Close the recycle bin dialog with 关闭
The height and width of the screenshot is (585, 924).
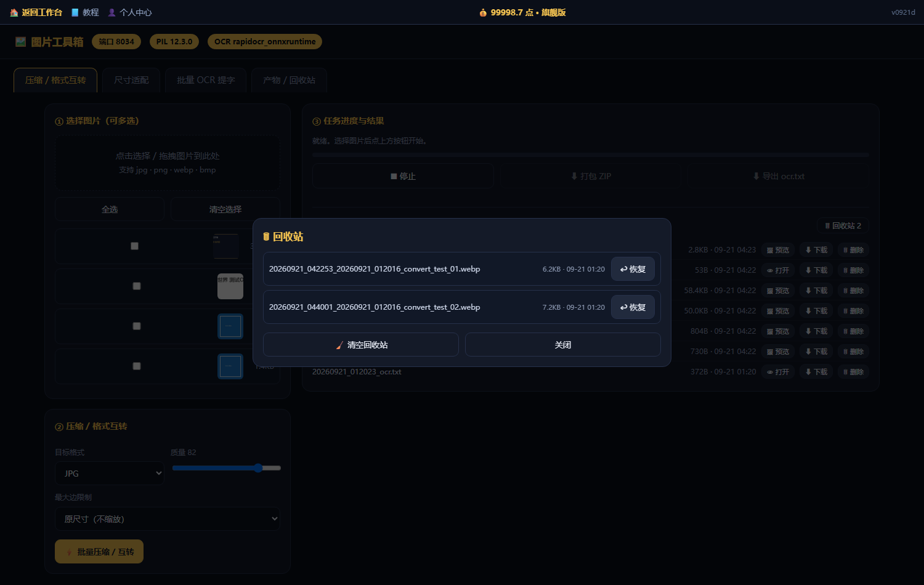point(563,345)
